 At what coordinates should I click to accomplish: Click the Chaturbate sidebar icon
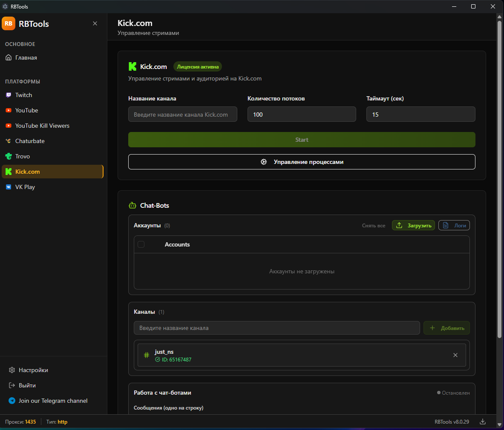[x=9, y=141]
